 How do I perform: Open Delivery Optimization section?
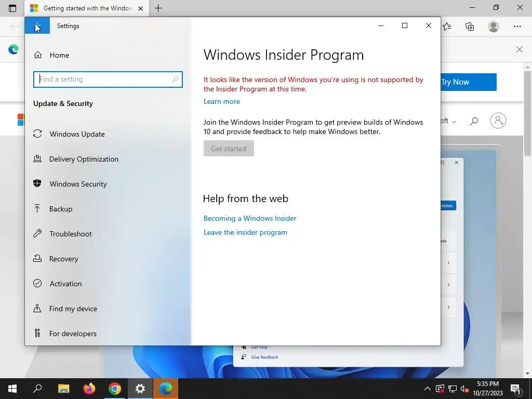coord(108,159)
